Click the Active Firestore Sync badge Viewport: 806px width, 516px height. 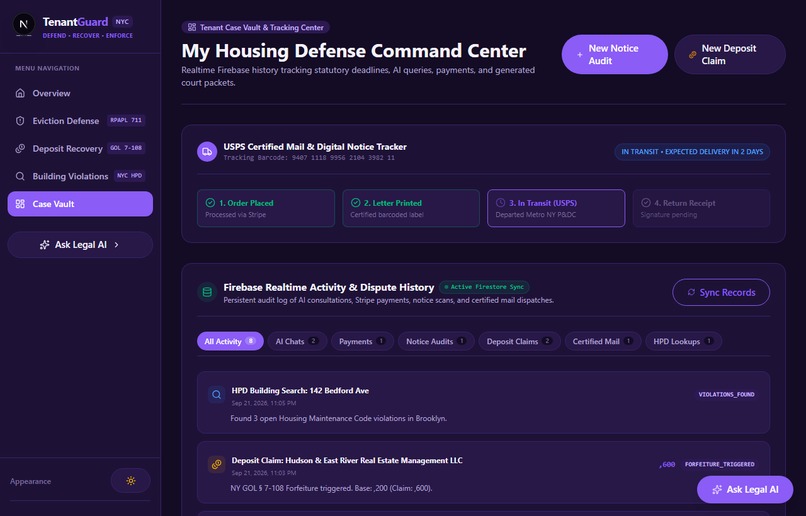point(484,287)
